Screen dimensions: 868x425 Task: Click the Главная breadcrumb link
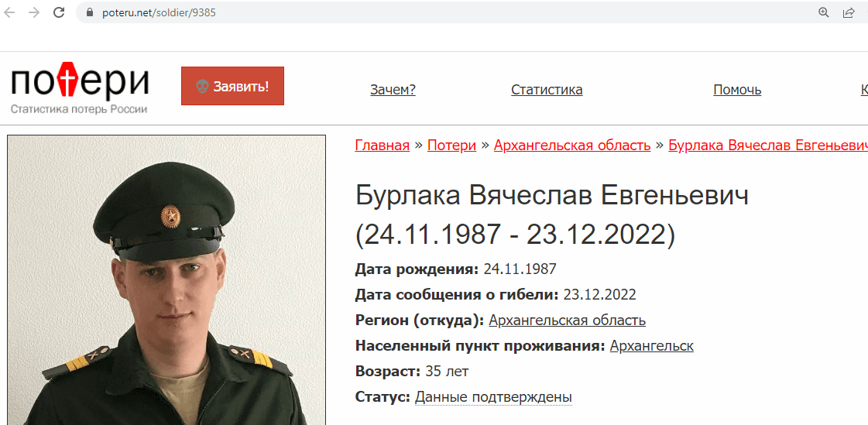pyautogui.click(x=383, y=146)
